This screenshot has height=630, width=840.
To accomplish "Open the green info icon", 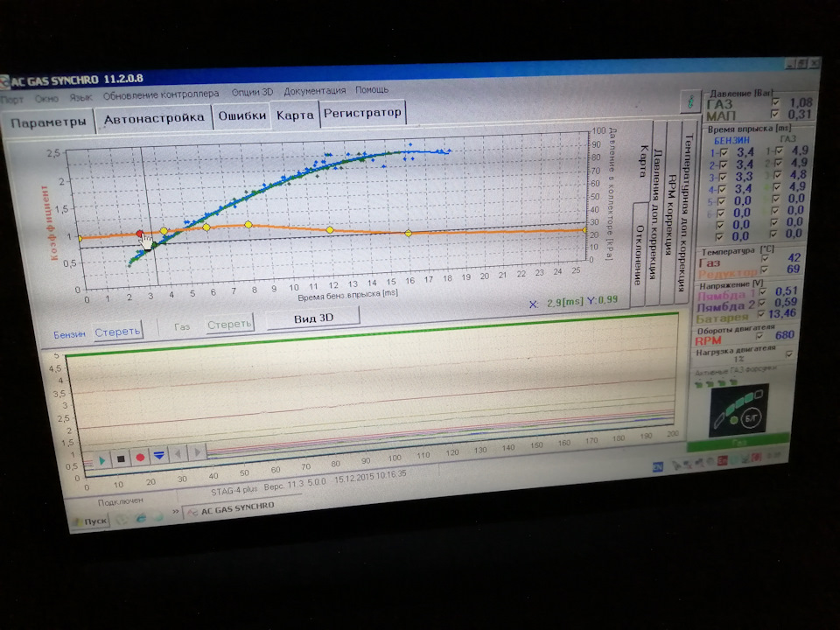I will point(690,101).
